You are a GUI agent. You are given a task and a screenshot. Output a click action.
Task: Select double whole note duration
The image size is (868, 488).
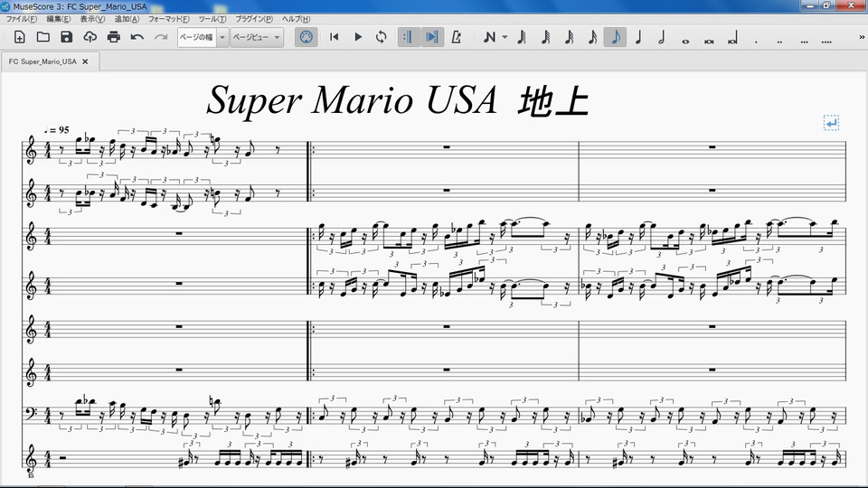(x=709, y=41)
